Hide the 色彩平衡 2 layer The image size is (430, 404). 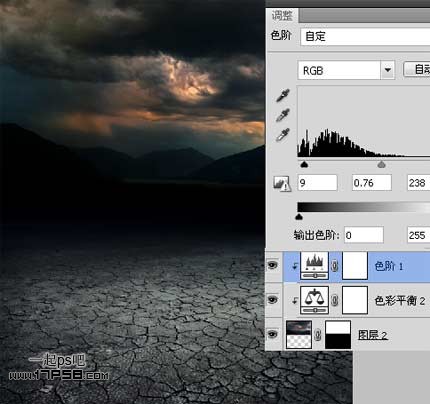click(273, 300)
